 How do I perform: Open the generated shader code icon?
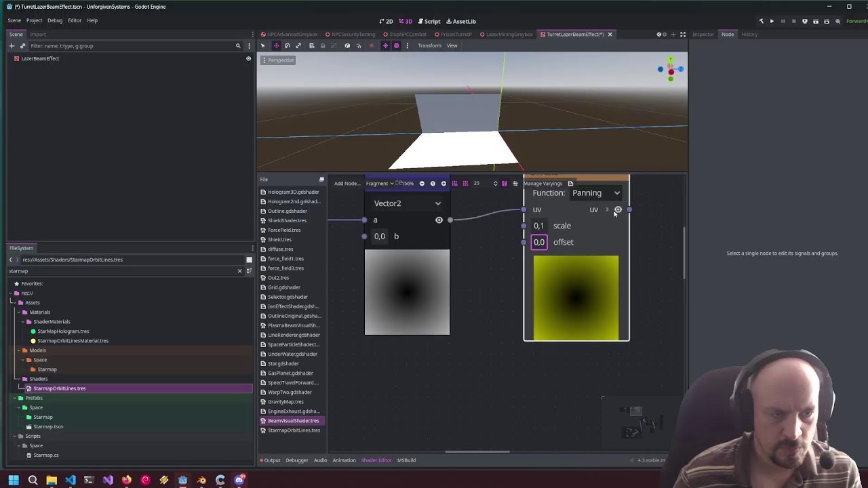click(x=570, y=183)
